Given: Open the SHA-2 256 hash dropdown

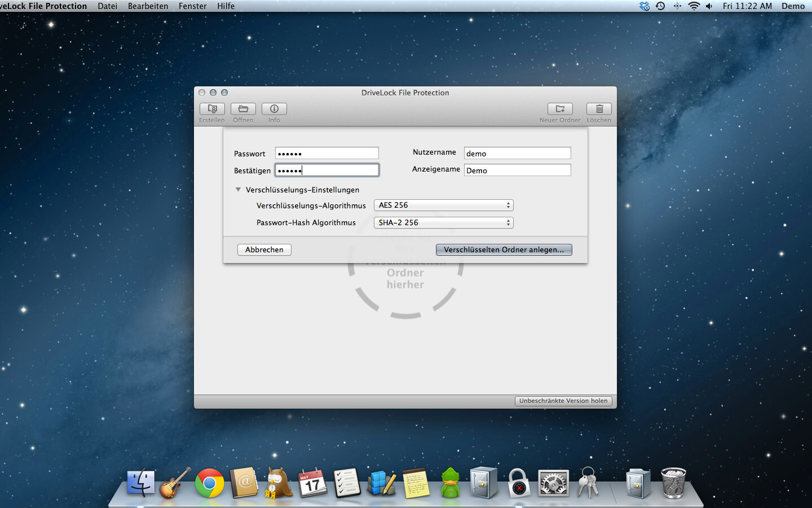Looking at the screenshot, I should click(444, 222).
